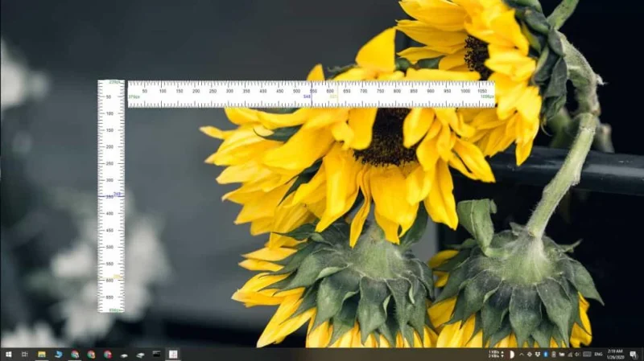Open the Windows Start menu
This screenshot has height=361, width=644.
[x=8, y=355]
